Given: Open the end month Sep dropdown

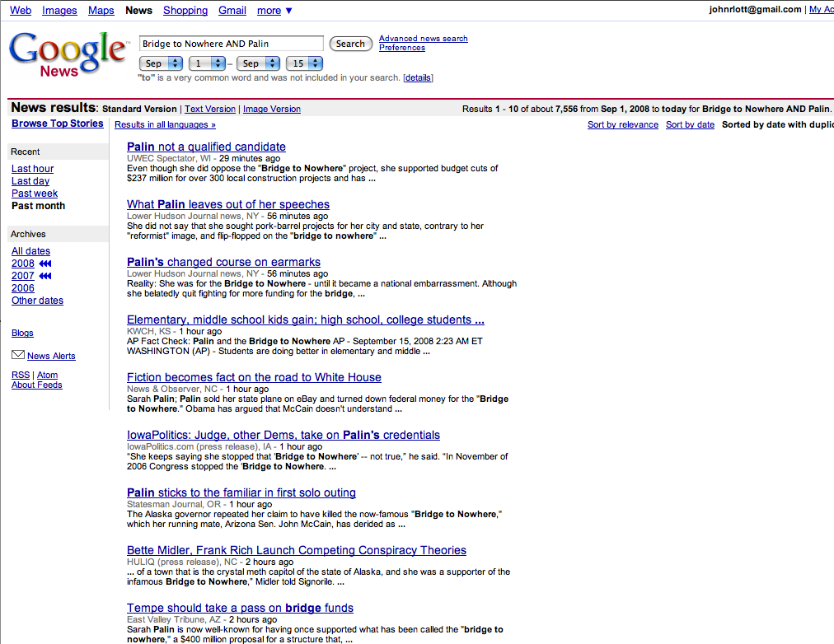Looking at the screenshot, I should (x=258, y=63).
